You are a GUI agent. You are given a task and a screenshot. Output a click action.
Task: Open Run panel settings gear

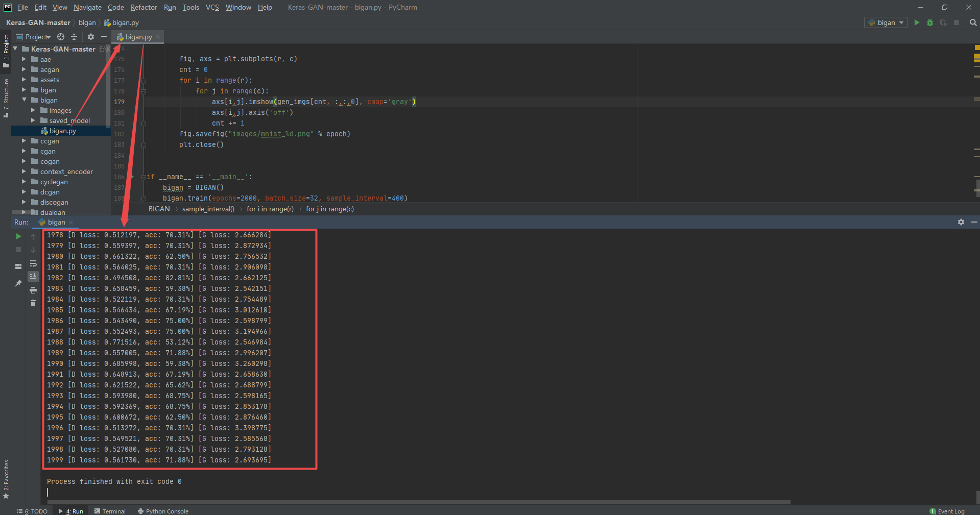click(x=961, y=222)
